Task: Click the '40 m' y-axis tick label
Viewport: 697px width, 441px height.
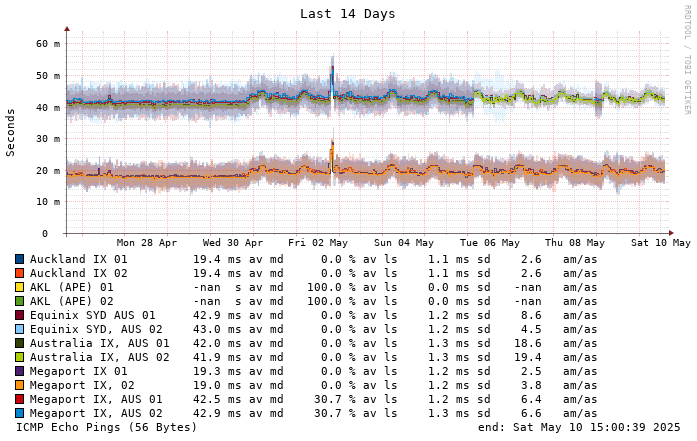Action: coord(48,108)
